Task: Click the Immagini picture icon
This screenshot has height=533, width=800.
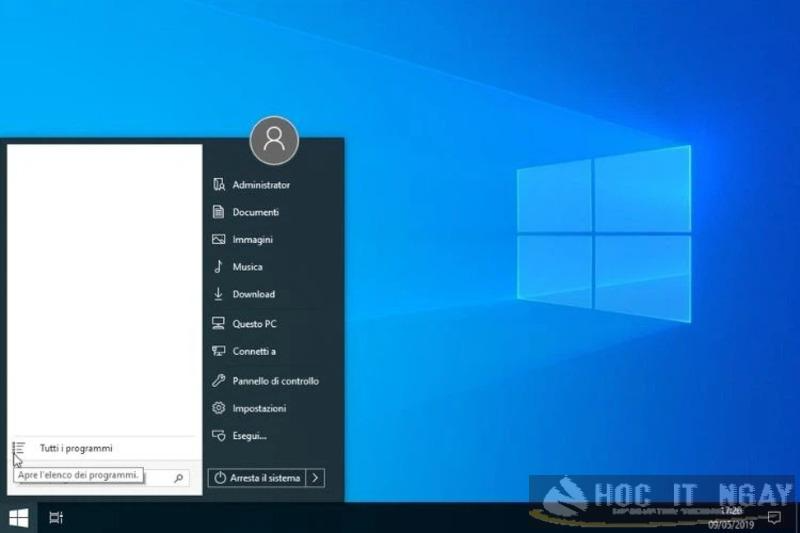Action: (218, 239)
